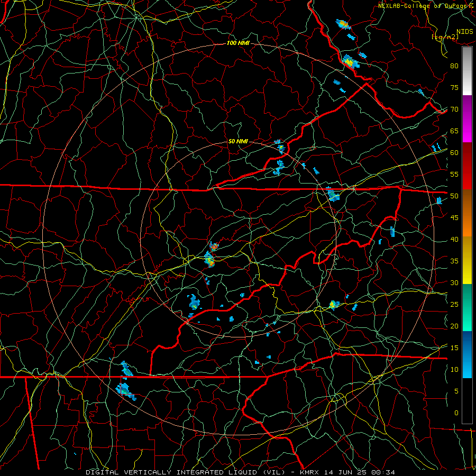Screen dimensions: 476x476
Task: Click the 45 value on VIL scale
Action: [x=454, y=218]
